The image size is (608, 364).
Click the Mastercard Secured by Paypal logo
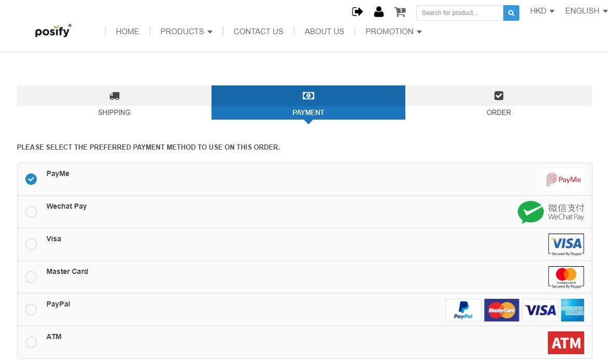coord(566,277)
